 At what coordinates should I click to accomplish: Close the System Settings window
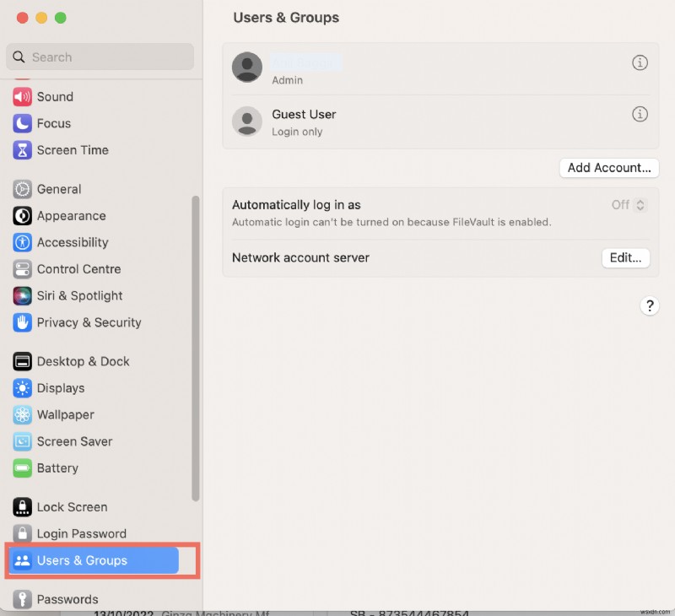click(23, 18)
